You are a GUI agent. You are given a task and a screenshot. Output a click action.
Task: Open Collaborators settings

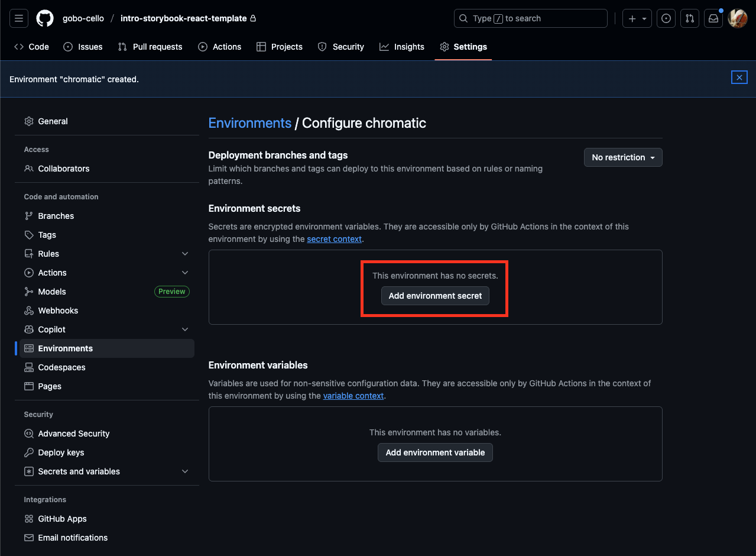coord(107,169)
